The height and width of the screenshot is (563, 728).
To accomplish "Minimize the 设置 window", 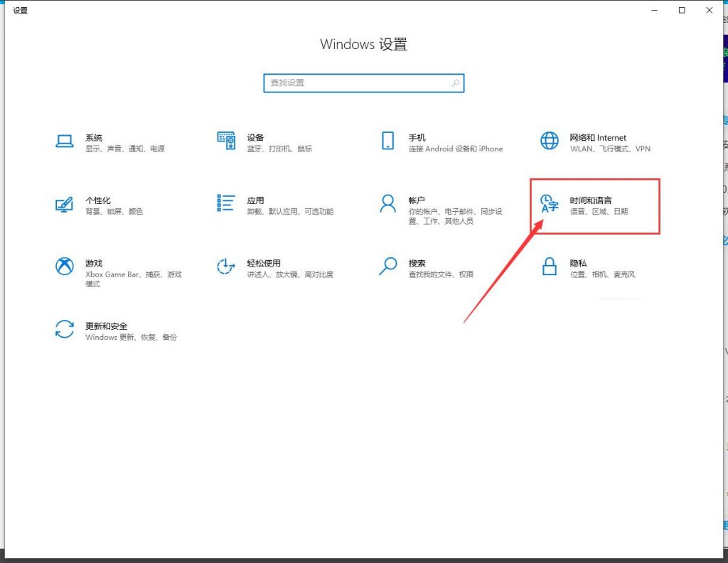I will [x=655, y=10].
